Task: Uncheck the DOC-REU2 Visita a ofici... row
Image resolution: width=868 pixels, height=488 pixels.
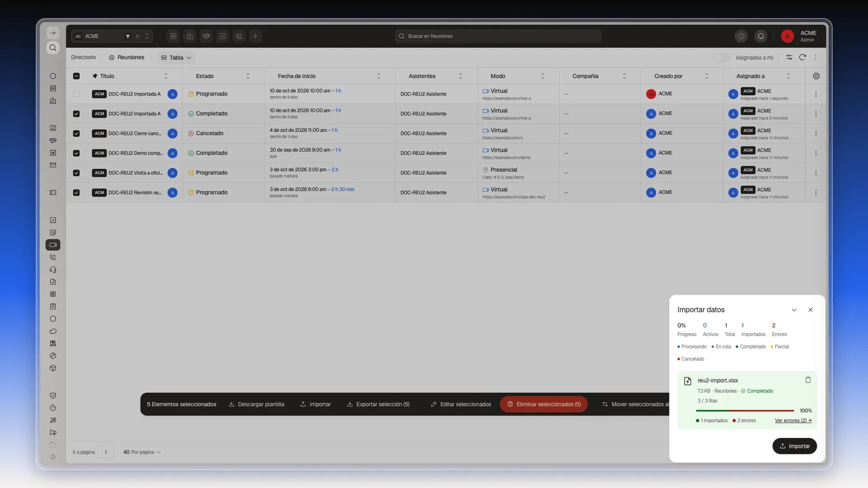Action: pyautogui.click(x=76, y=173)
